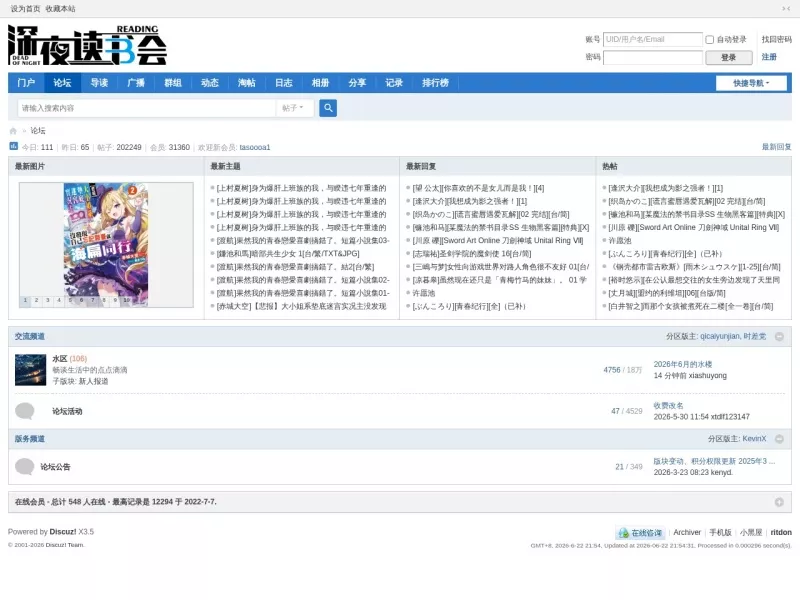Click the search content input box
This screenshot has height=600, width=800.
[x=147, y=108]
